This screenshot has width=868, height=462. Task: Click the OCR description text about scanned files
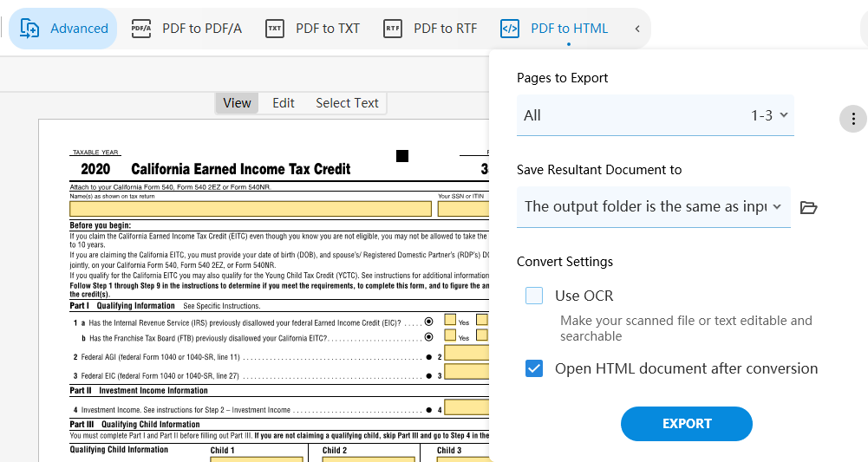[686, 329]
